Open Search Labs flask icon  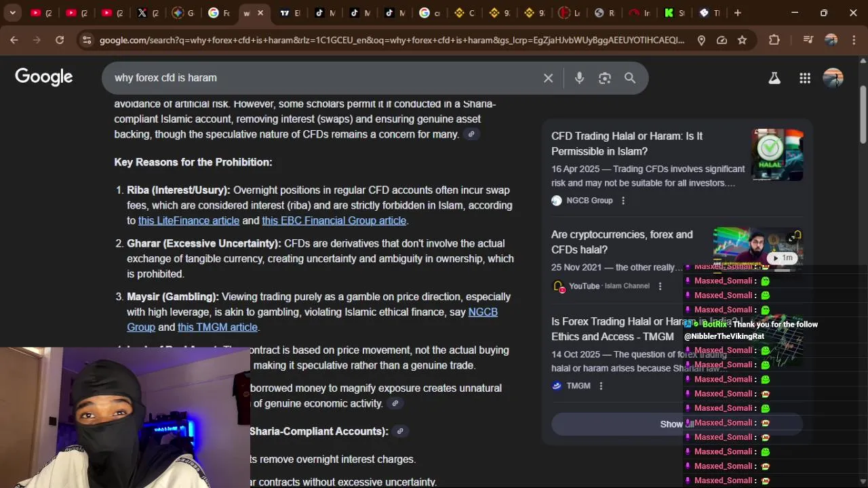[774, 78]
